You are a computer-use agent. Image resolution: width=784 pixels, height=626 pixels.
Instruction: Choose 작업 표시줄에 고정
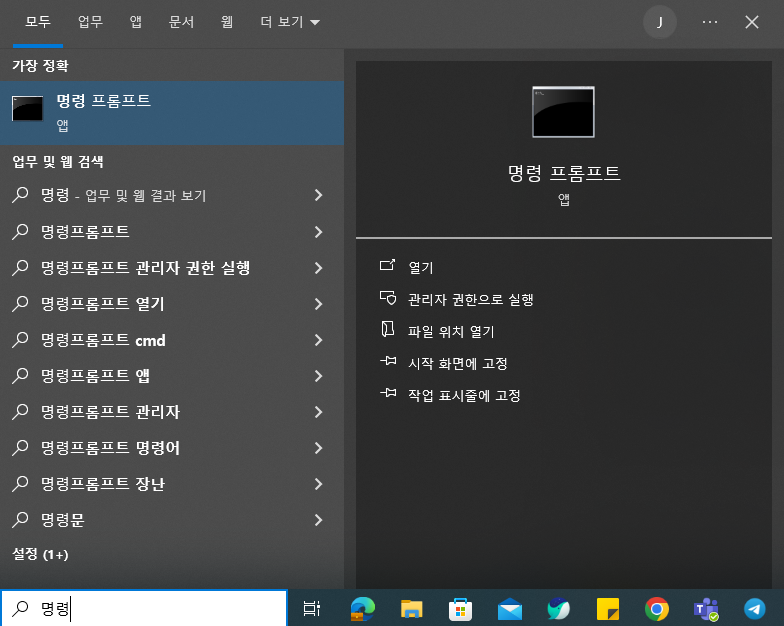464,396
